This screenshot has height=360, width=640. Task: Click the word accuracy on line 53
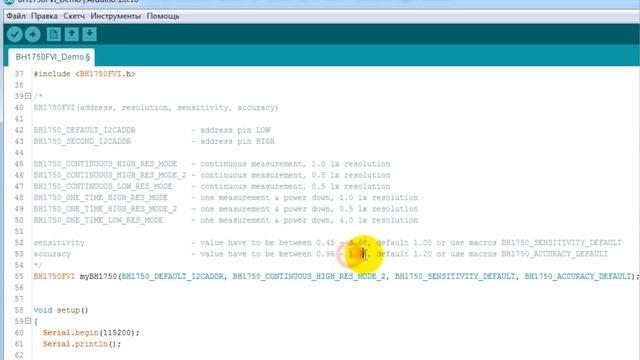coord(52,254)
